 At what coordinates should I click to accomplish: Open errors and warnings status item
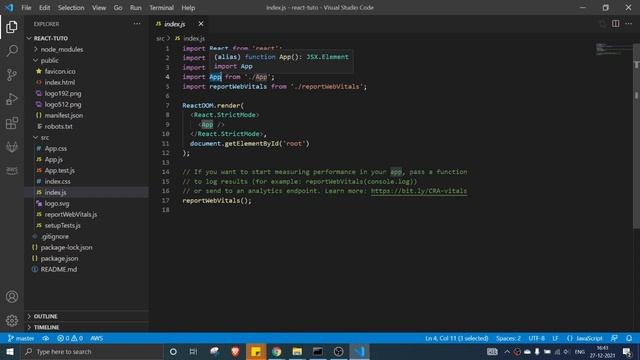(70, 338)
